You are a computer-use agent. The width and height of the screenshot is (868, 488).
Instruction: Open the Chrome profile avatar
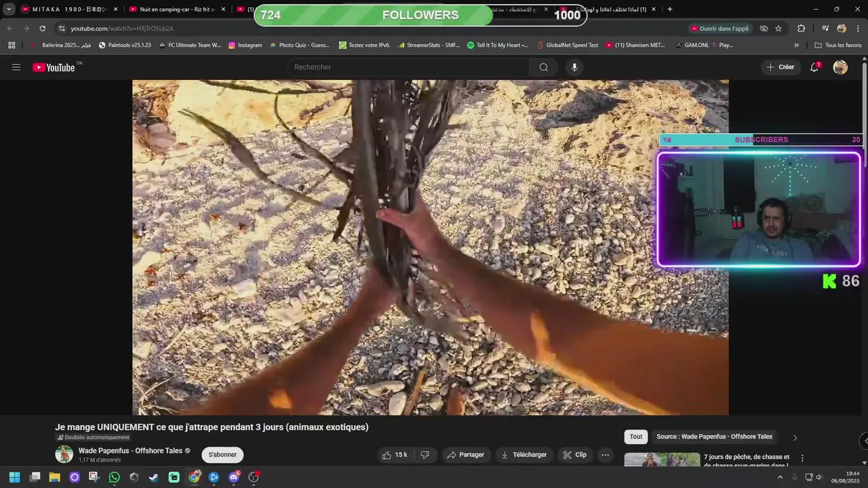pyautogui.click(x=842, y=28)
